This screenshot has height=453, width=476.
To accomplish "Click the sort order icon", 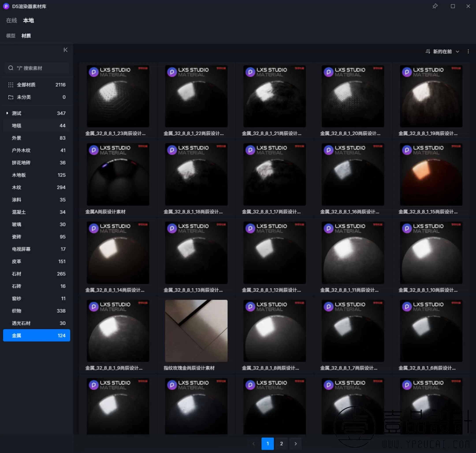I will [428, 51].
